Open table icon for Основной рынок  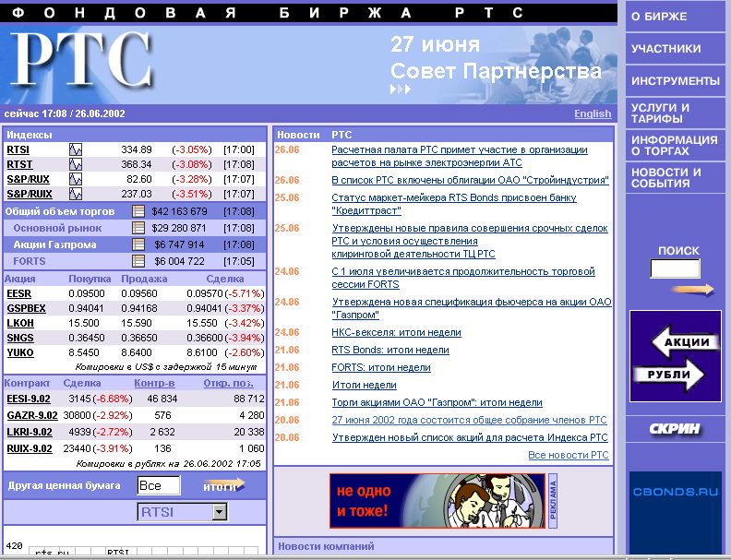click(x=138, y=228)
